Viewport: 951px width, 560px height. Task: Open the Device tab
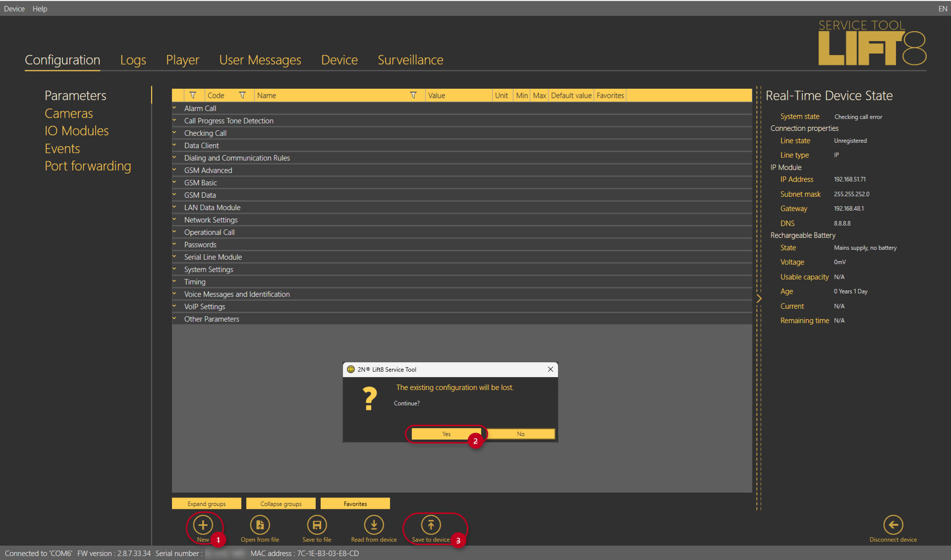click(339, 60)
